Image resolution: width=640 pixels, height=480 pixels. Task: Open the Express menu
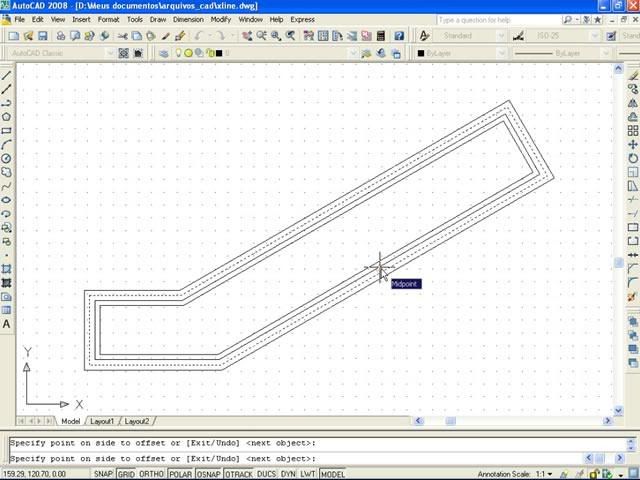pos(302,20)
